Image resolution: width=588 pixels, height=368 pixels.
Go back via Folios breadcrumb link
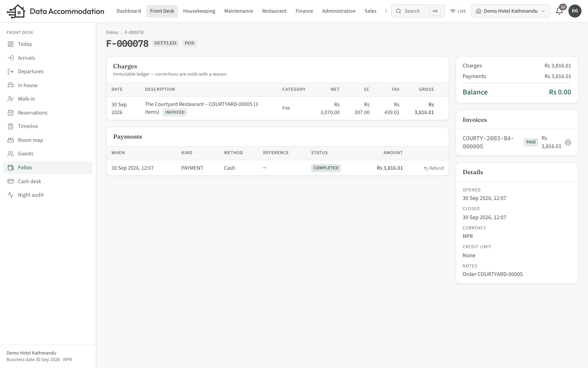coord(112,32)
